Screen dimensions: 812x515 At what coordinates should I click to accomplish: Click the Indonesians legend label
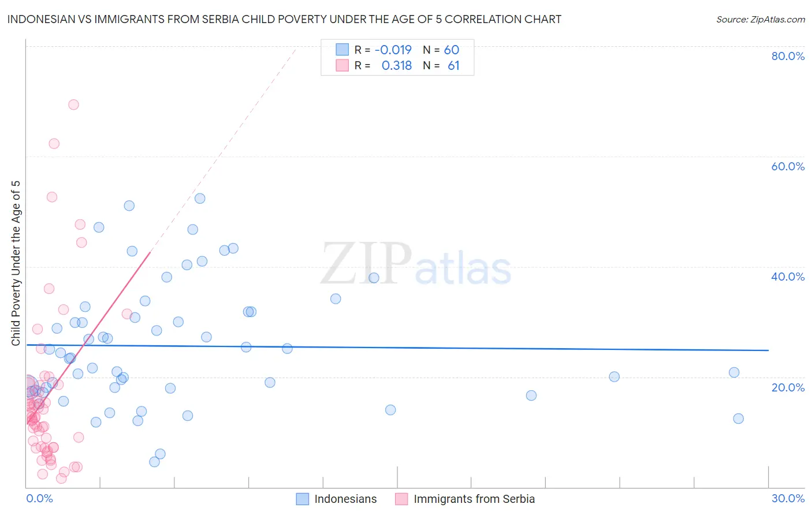pos(345,499)
